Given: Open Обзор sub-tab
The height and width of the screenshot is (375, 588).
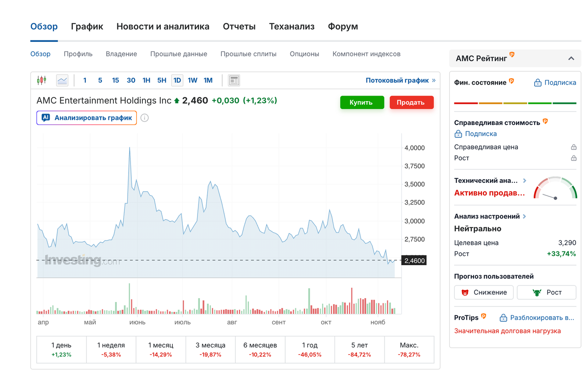Looking at the screenshot, I should (40, 54).
